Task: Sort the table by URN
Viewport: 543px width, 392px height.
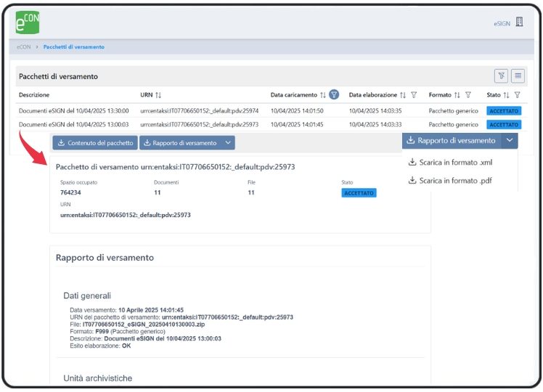Action: pos(158,95)
